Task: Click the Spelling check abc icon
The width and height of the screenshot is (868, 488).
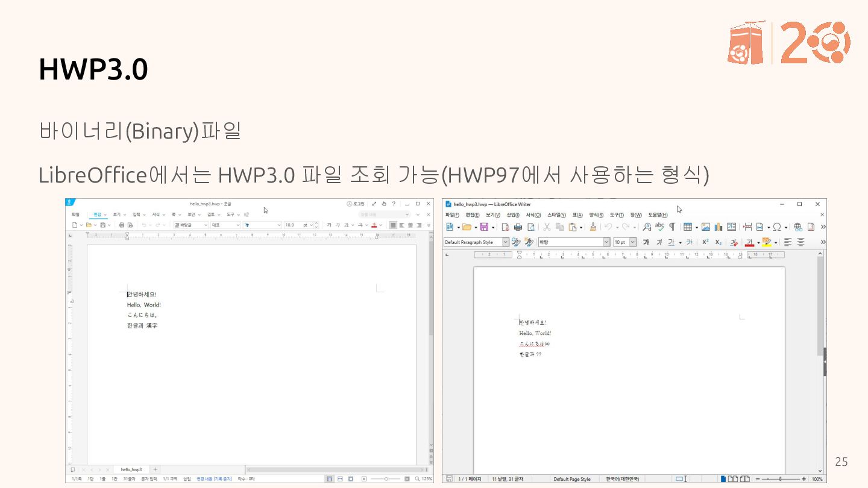Action: [x=659, y=227]
